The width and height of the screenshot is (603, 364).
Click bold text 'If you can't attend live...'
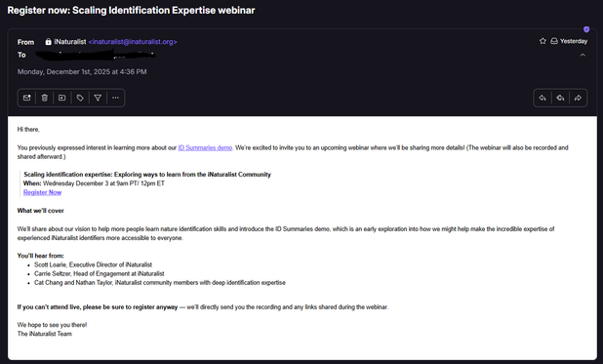click(98, 307)
